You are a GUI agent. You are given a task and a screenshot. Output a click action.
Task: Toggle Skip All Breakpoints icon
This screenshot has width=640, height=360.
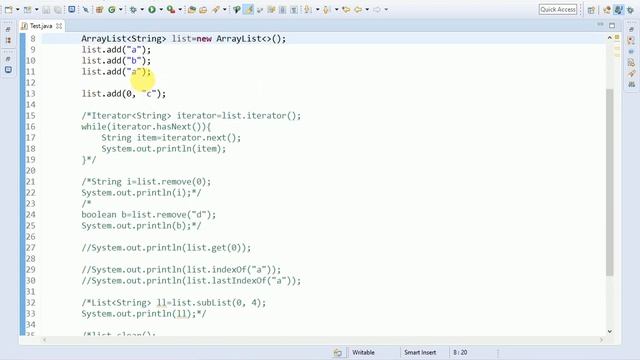(x=86, y=9)
